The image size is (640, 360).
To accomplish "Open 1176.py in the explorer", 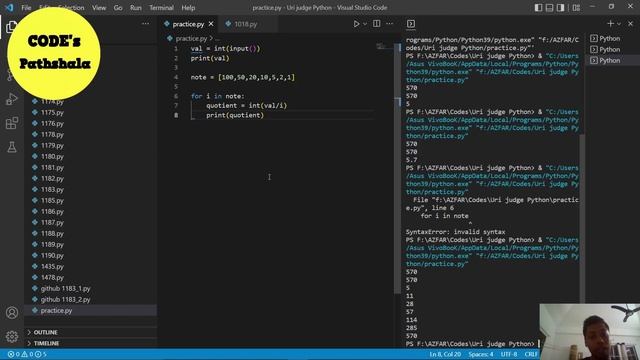I will pyautogui.click(x=52, y=123).
